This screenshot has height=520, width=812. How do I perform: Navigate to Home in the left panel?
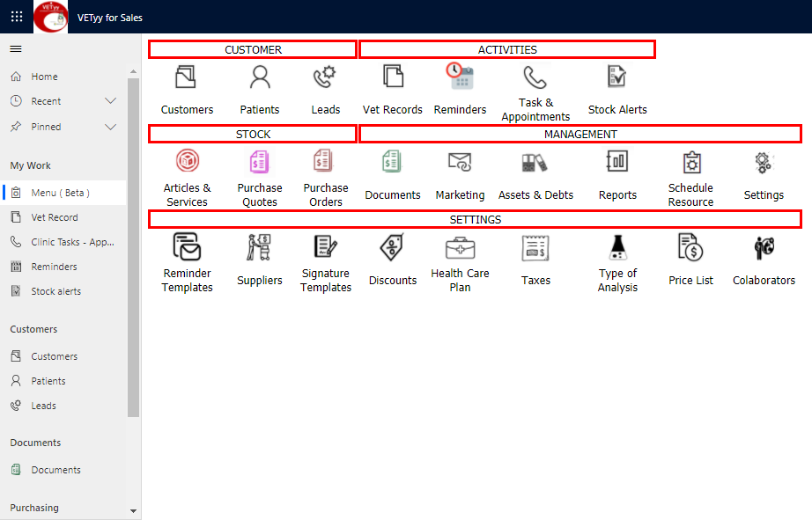(x=41, y=76)
